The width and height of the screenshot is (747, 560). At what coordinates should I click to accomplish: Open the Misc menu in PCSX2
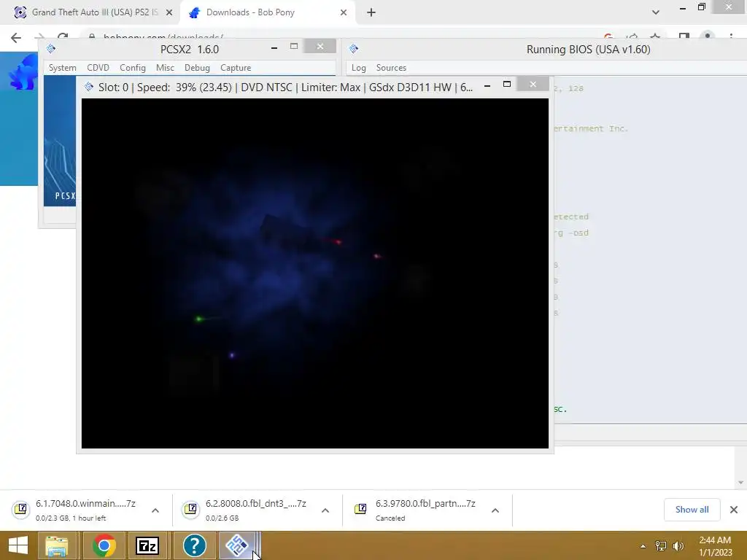click(x=165, y=68)
